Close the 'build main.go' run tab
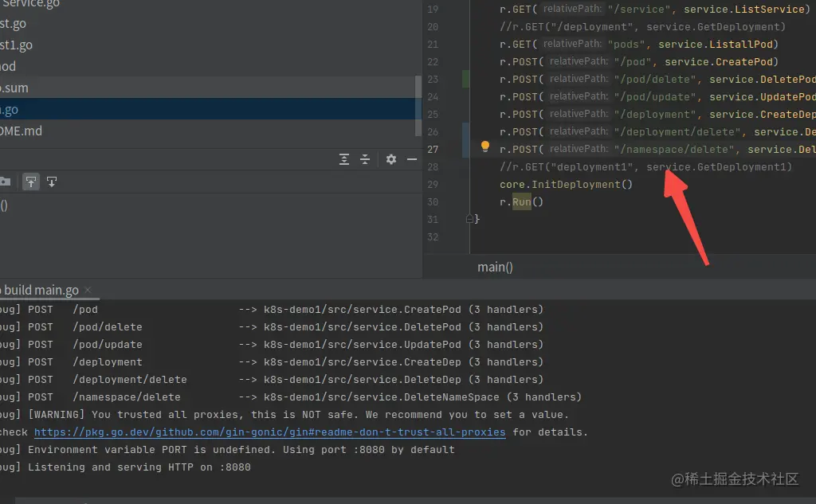816x504 pixels. [88, 290]
